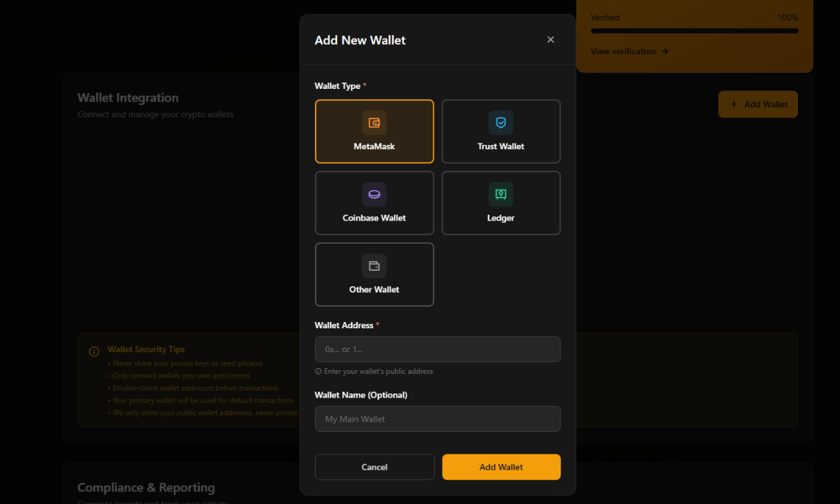
Task: Click the Other Wallet icon
Action: 374,265
